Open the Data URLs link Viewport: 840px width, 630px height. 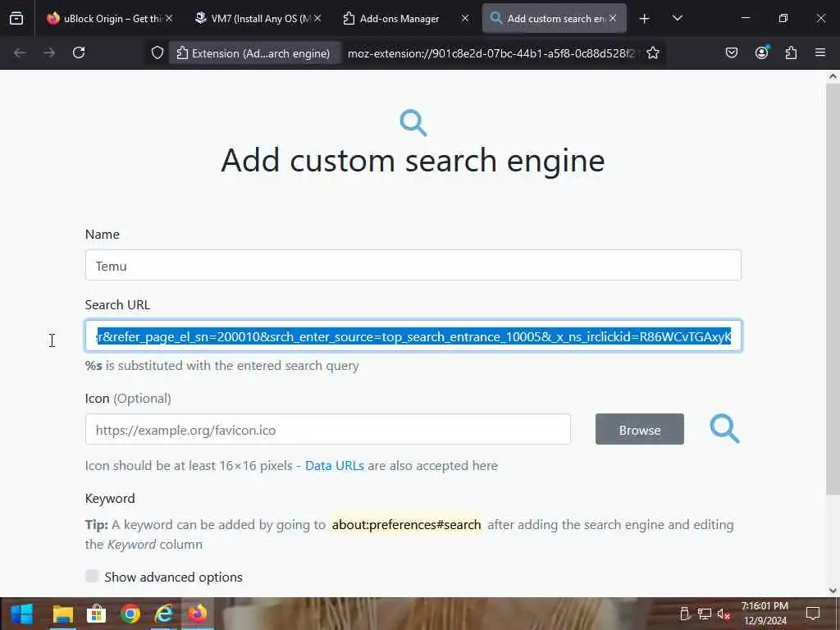[335, 466]
